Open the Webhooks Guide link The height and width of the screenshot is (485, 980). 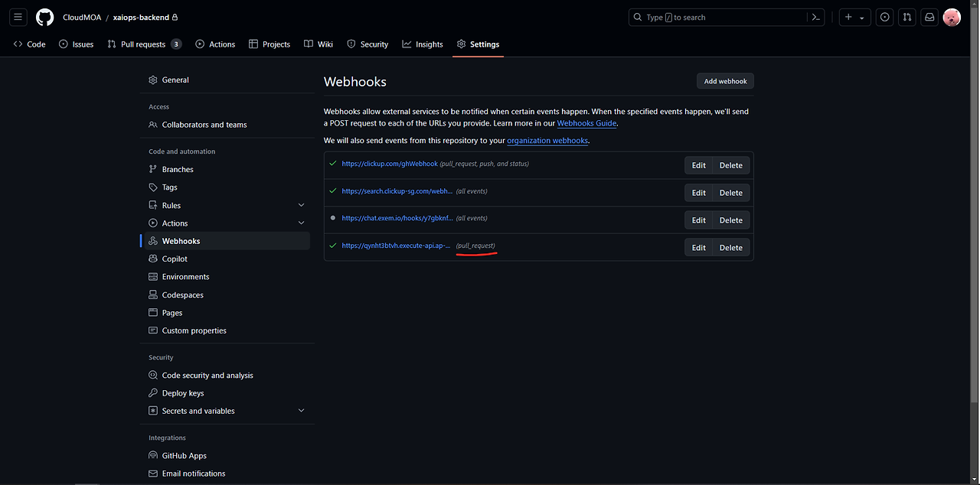[586, 123]
